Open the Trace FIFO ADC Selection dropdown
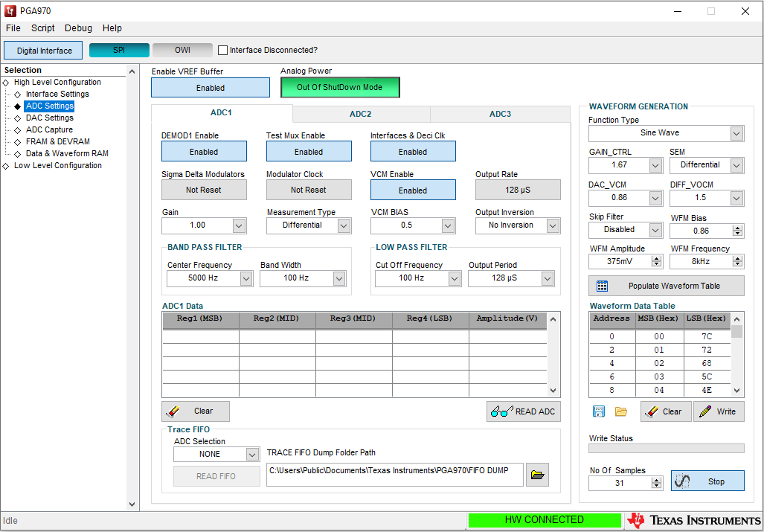764x532 pixels. [x=252, y=454]
